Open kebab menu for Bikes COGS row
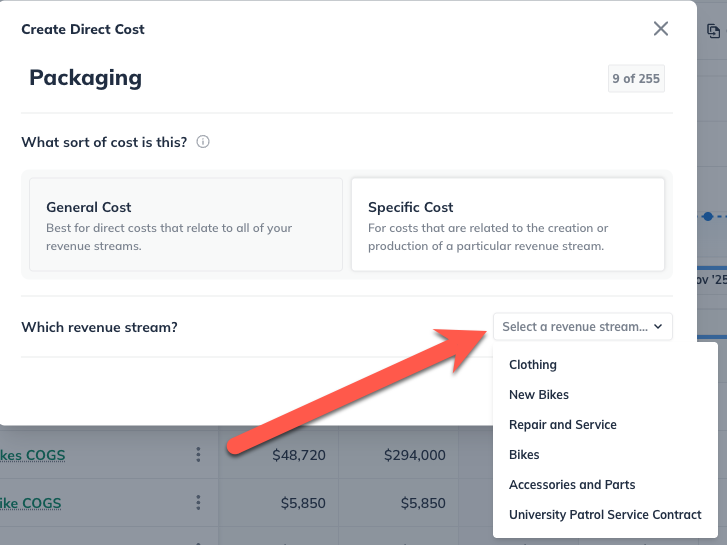This screenshot has height=545, width=727. (x=198, y=455)
